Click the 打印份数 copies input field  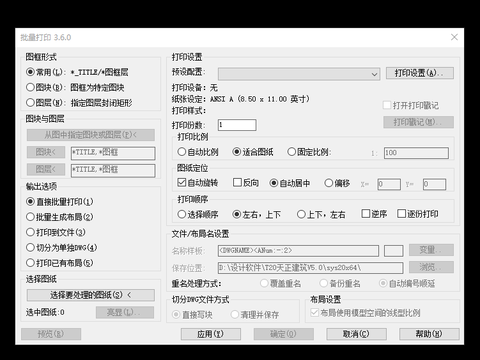point(237,125)
